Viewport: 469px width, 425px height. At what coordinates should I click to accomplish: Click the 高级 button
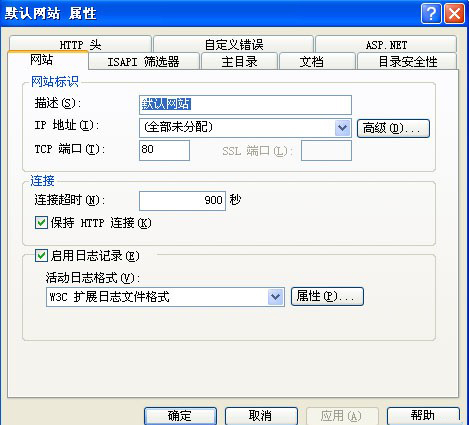click(x=393, y=128)
